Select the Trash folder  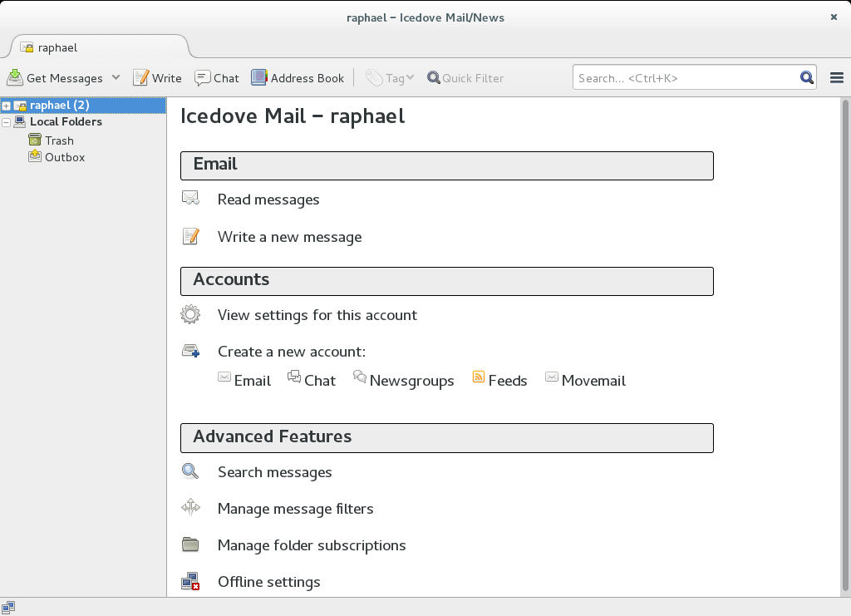(59, 140)
